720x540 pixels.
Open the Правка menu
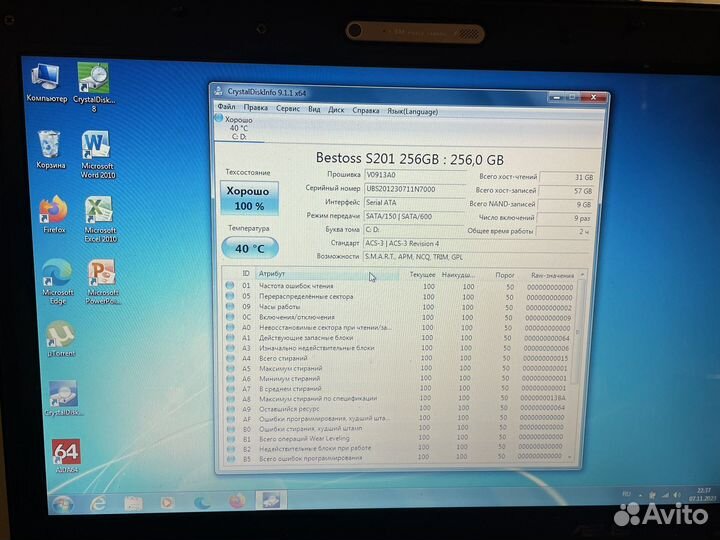[x=256, y=107]
